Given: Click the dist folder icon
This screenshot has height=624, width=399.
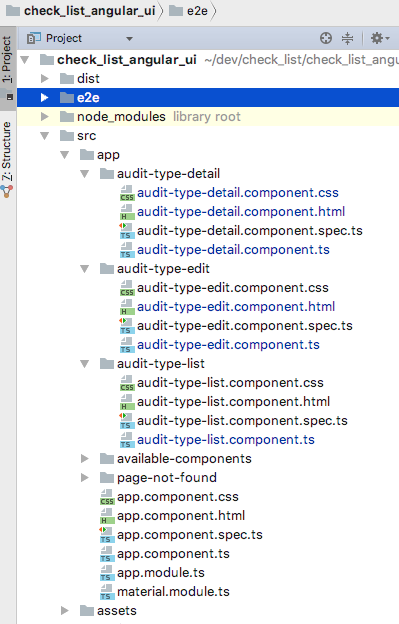Looking at the screenshot, I should 67,78.
